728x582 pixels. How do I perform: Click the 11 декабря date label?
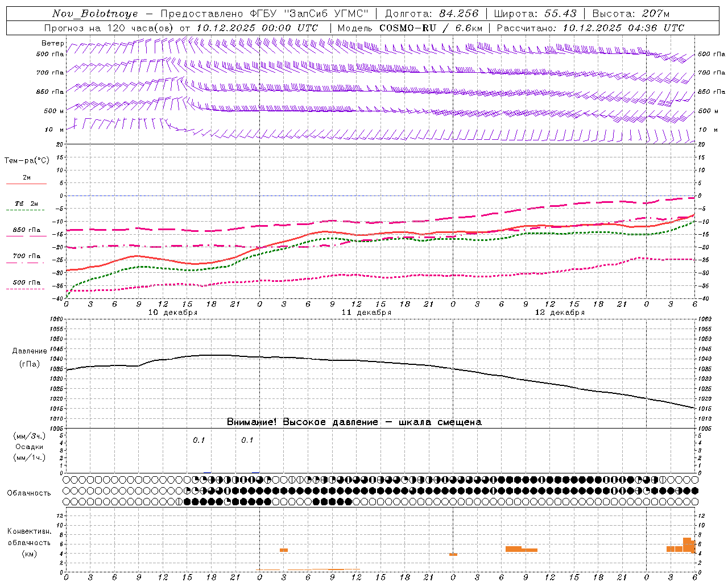coord(366,313)
